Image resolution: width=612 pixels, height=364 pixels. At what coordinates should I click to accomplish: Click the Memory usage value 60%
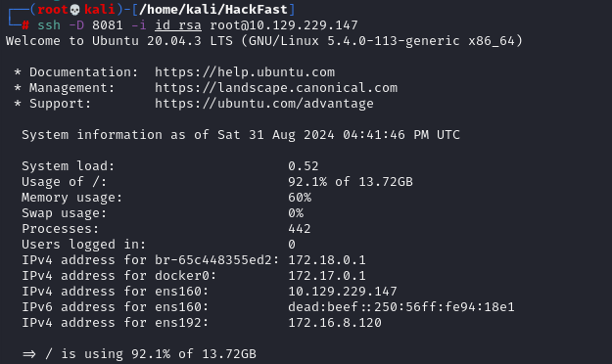[300, 198]
